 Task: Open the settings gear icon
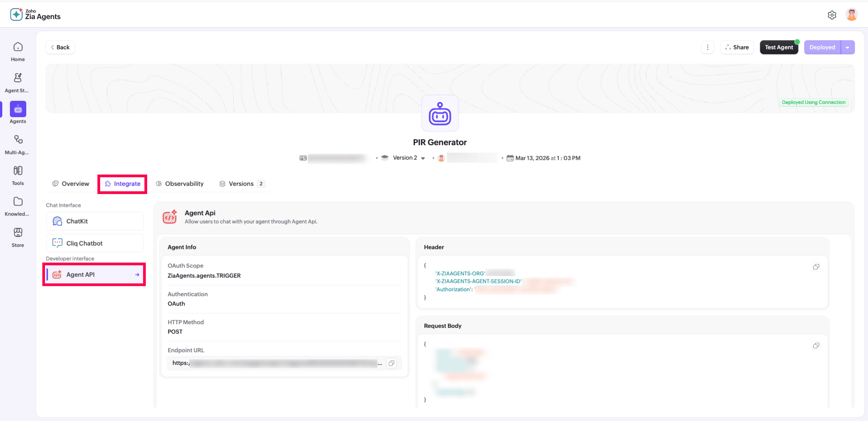(832, 15)
